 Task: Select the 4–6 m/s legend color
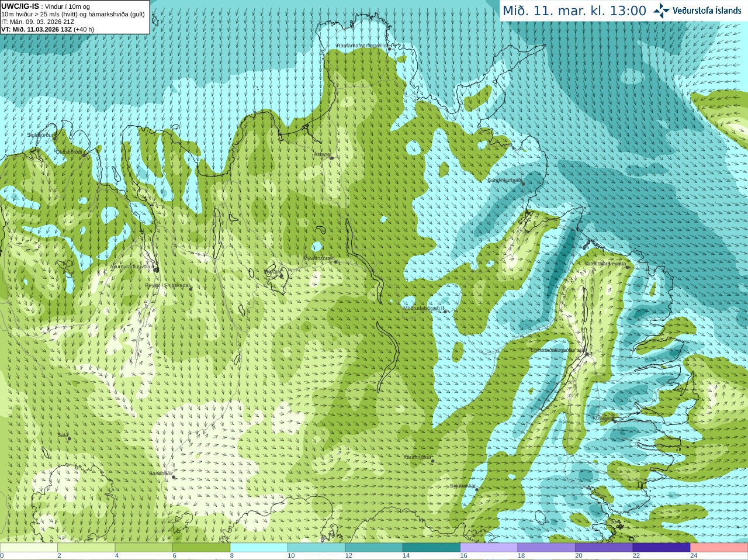pyautogui.click(x=144, y=548)
